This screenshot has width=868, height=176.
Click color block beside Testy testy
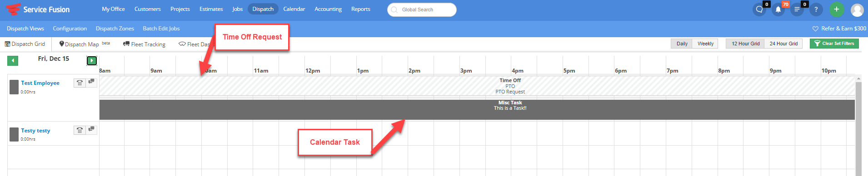tap(14, 135)
